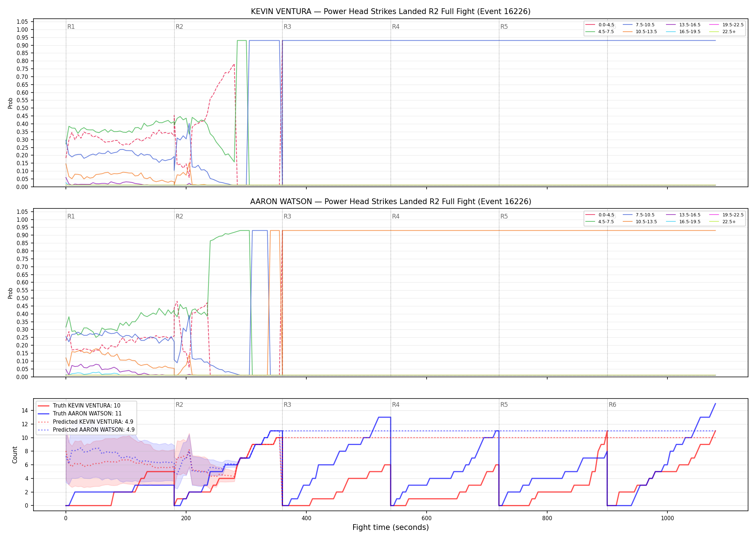This screenshot has height=540, width=756.
Task: Click '22.5+' legend entry in Kevin Ventura chart
Action: 723,32
